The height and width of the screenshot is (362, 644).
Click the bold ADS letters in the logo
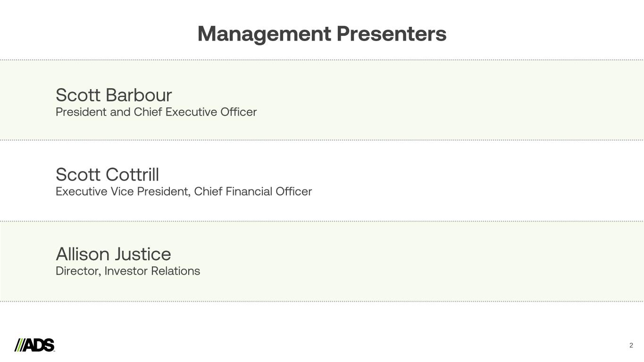coord(40,345)
